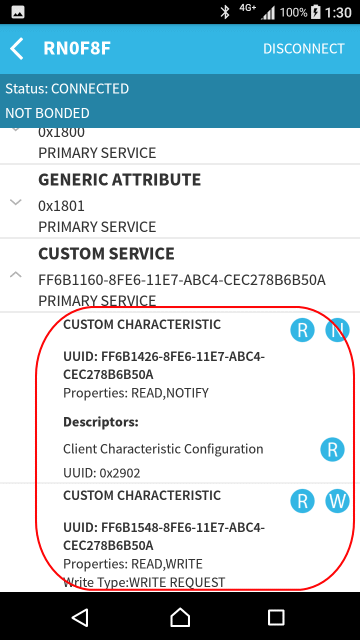Tap the battery indicator in status bar
The image size is (360, 640).
(x=316, y=12)
